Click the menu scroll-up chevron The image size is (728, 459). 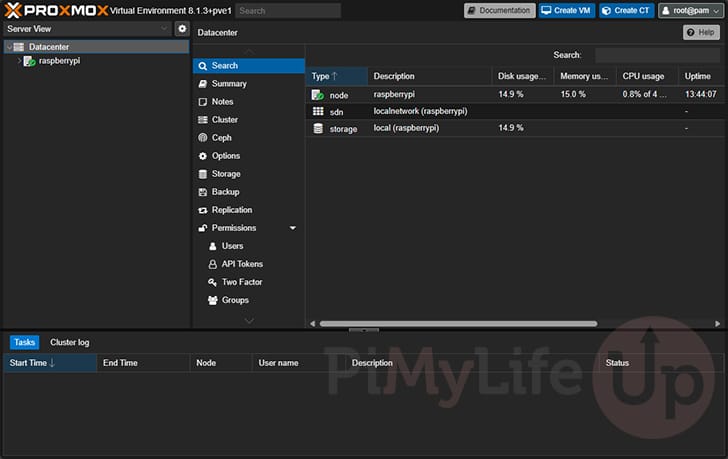point(249,51)
